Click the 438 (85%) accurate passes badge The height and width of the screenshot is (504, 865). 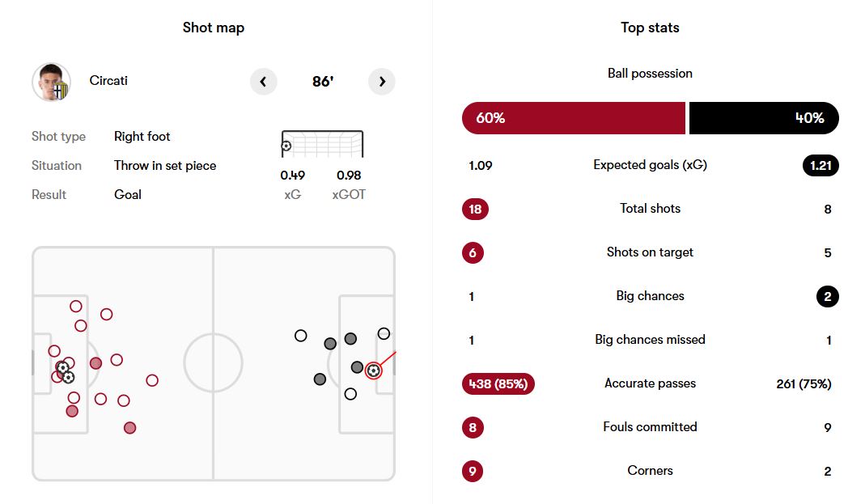click(498, 384)
